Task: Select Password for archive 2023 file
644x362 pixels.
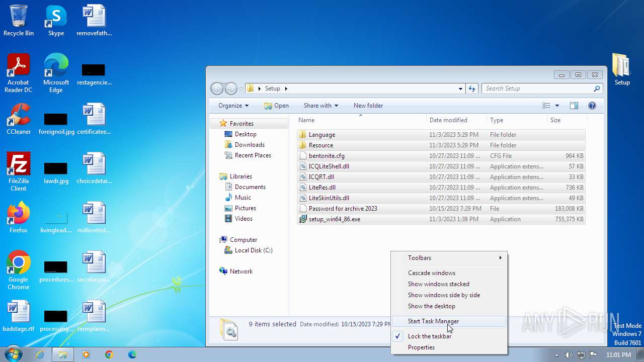Action: click(x=343, y=209)
